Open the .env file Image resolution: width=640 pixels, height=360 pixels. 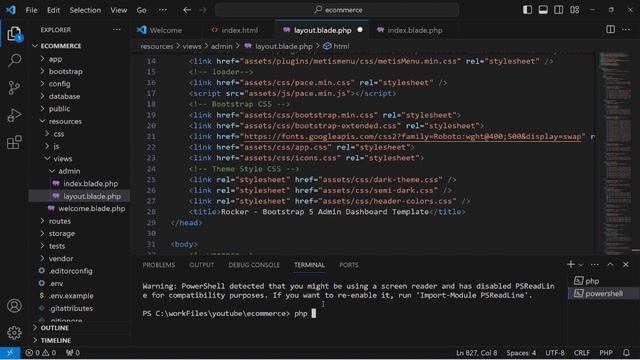(x=80, y=283)
